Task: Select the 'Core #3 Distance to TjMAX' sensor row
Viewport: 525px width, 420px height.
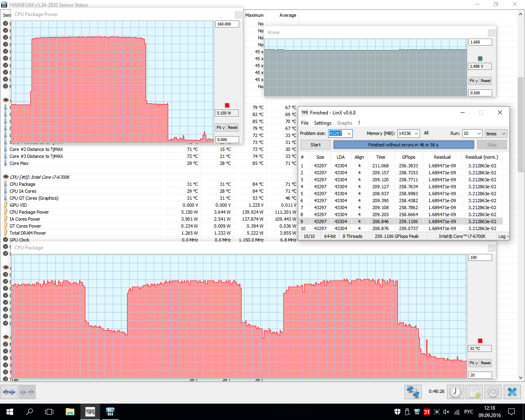Action: (x=150, y=156)
